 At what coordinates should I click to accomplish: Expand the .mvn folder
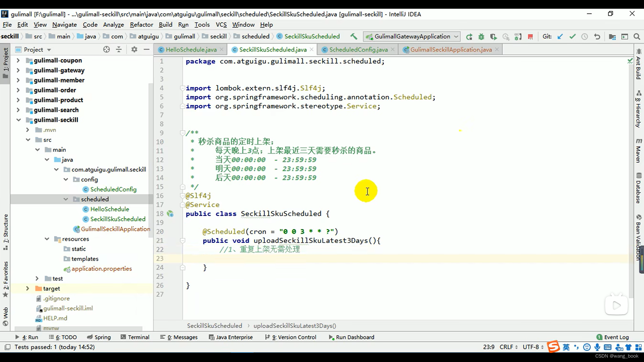pos(28,130)
